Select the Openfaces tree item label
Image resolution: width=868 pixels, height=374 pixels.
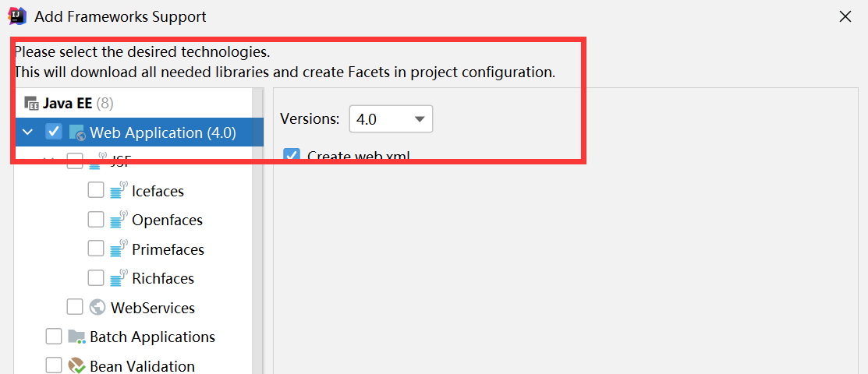[x=167, y=221]
